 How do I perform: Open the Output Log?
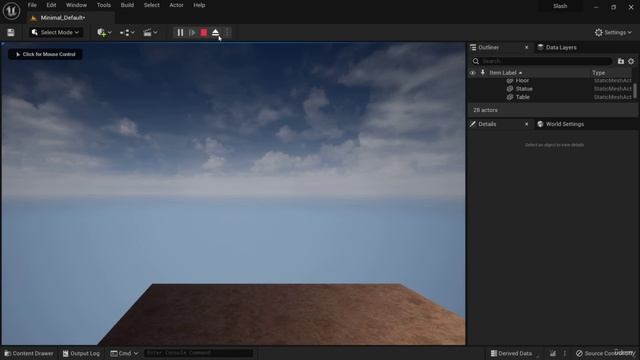click(x=81, y=353)
